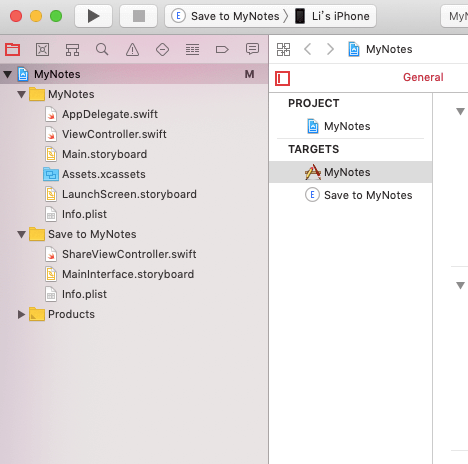
Task: Minimize the Xcode window
Action: click(x=36, y=16)
